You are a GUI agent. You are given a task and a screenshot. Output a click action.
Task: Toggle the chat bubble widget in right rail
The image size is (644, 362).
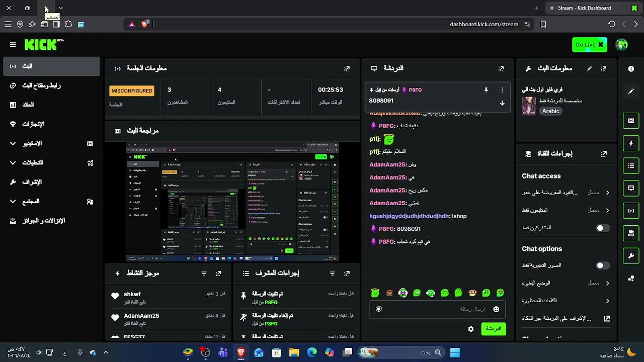coord(631,188)
